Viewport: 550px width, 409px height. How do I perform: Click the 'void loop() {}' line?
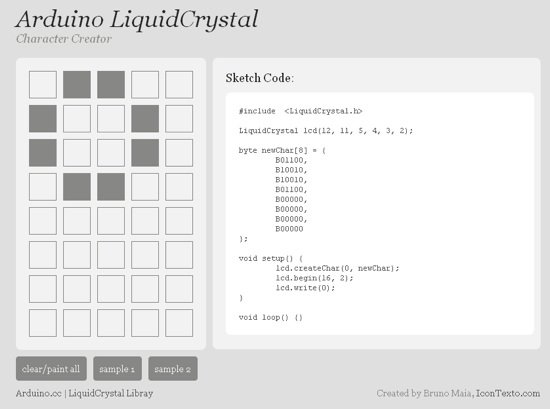click(271, 317)
